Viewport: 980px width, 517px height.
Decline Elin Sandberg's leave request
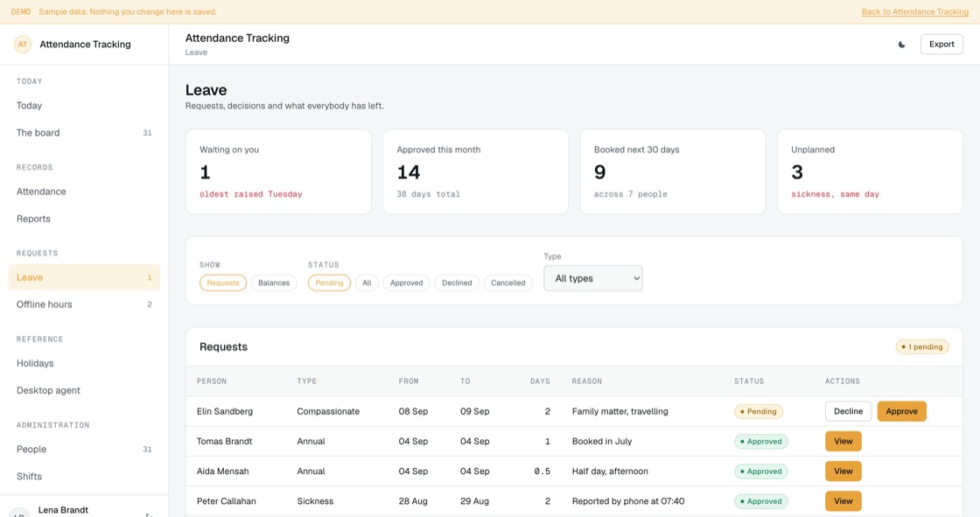[x=848, y=411]
